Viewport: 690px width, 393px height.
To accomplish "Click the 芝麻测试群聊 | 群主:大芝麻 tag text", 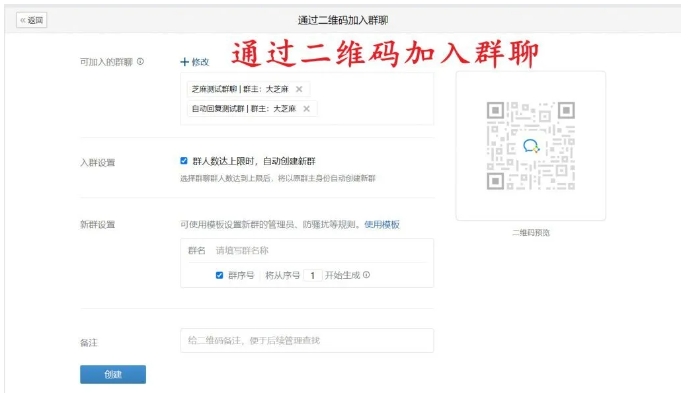I will [x=240, y=89].
